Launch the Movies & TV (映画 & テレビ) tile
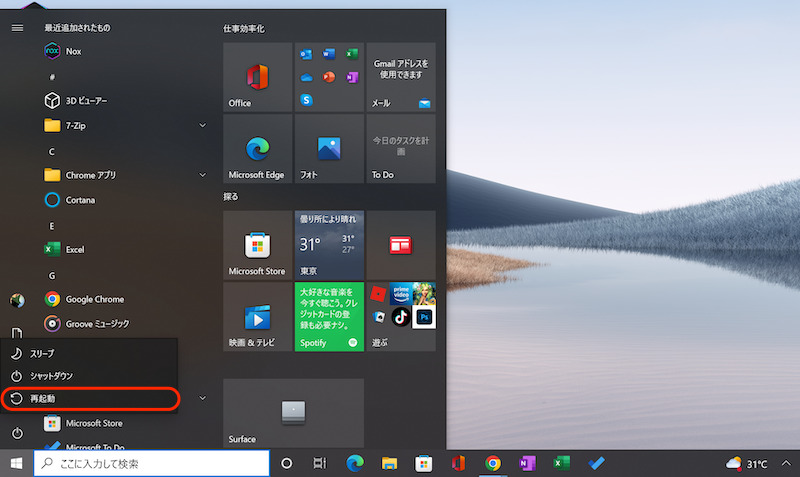Image resolution: width=800 pixels, height=477 pixels. click(x=257, y=316)
